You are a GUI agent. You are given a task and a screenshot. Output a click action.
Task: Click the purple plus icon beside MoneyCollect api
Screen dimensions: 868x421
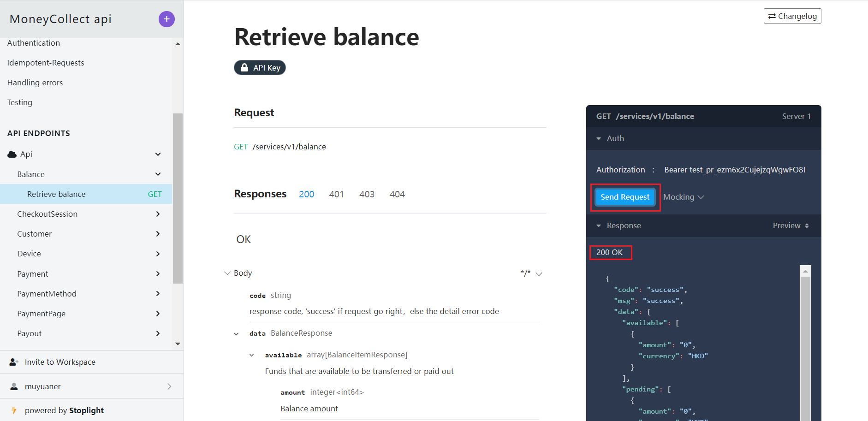pyautogui.click(x=166, y=19)
